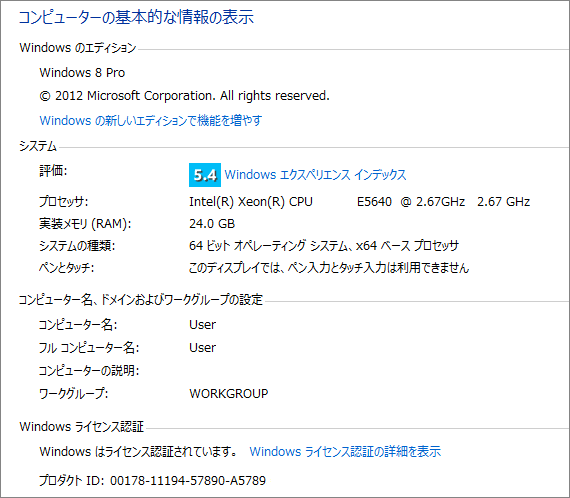Click the ペンとタッチ: label
The image size is (570, 498).
click(x=67, y=268)
